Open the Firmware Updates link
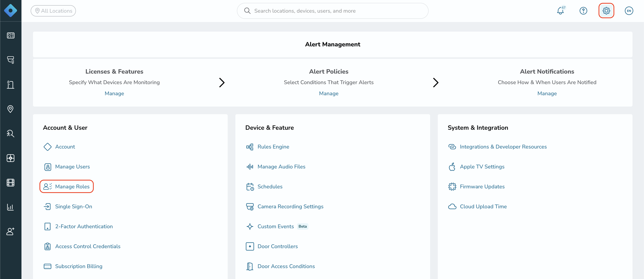Image resolution: width=644 pixels, height=279 pixels. tap(482, 186)
